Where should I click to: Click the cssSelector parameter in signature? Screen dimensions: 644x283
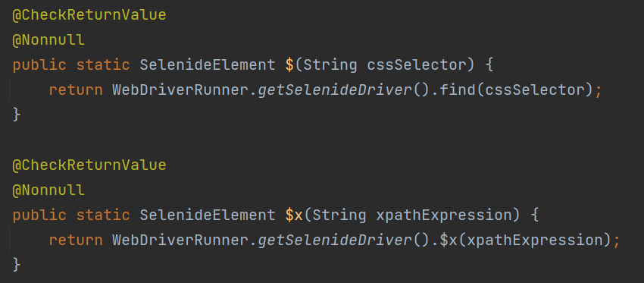point(417,65)
